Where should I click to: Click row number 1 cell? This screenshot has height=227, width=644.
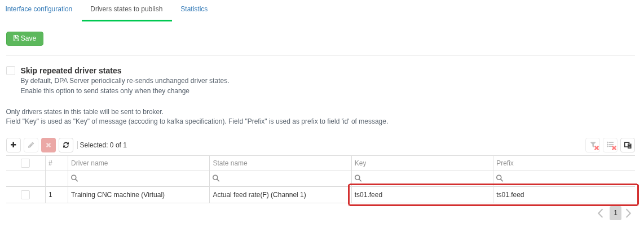57,195
